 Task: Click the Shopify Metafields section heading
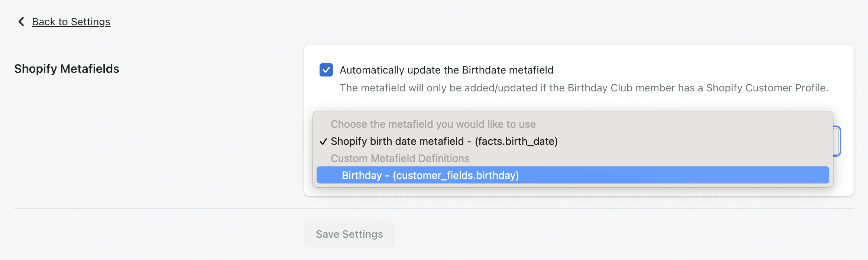pyautogui.click(x=67, y=69)
